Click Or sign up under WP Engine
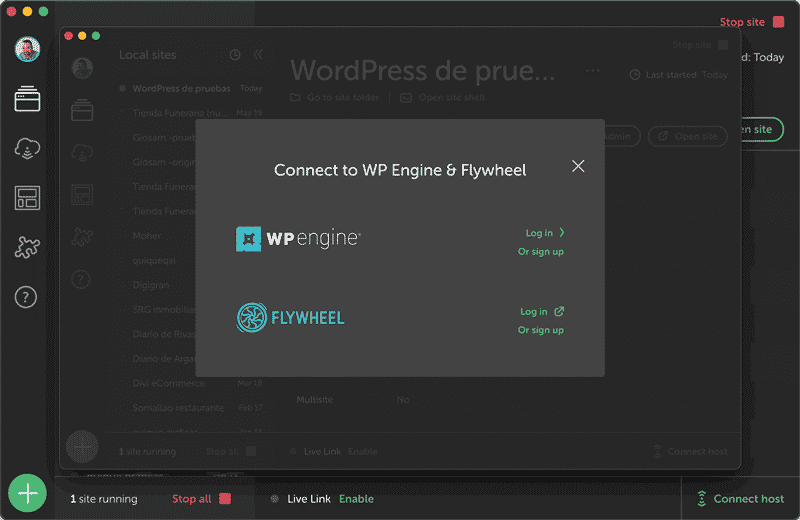 (541, 252)
